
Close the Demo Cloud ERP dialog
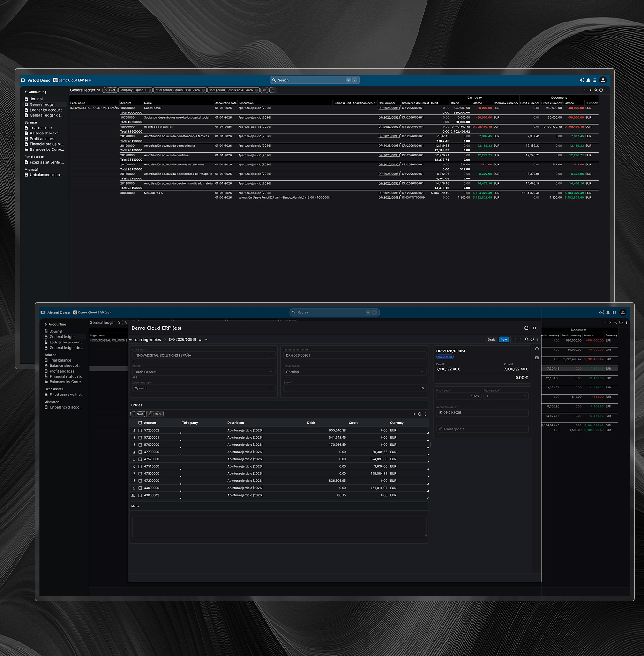[x=534, y=328]
